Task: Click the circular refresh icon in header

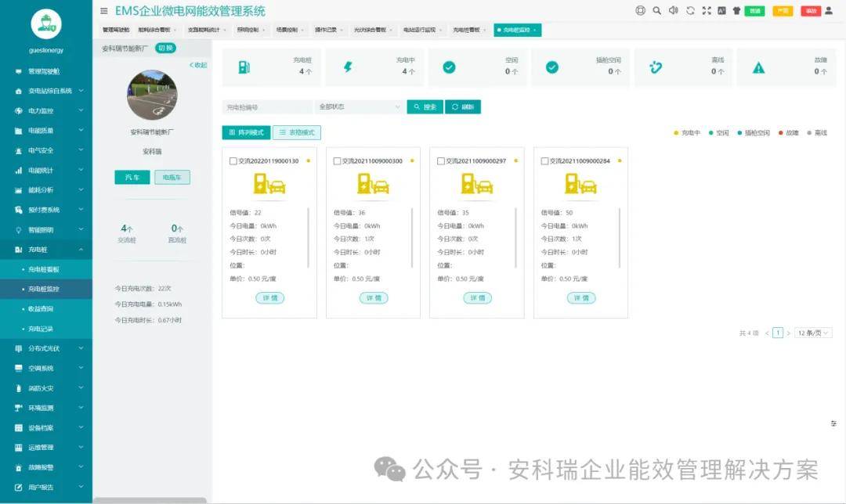Action: click(690, 10)
